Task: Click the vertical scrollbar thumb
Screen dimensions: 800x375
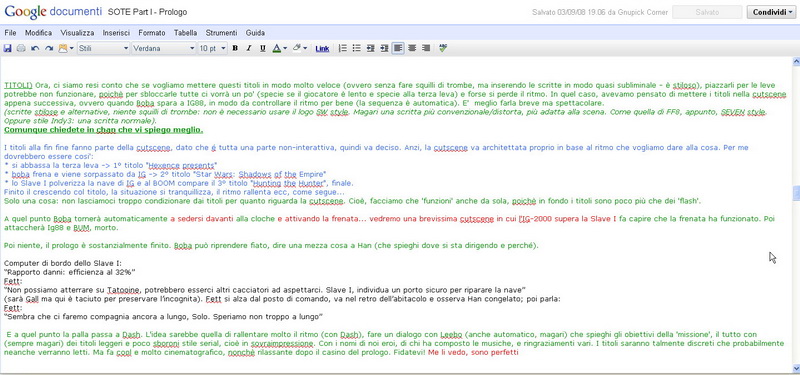Action: pyautogui.click(x=796, y=193)
